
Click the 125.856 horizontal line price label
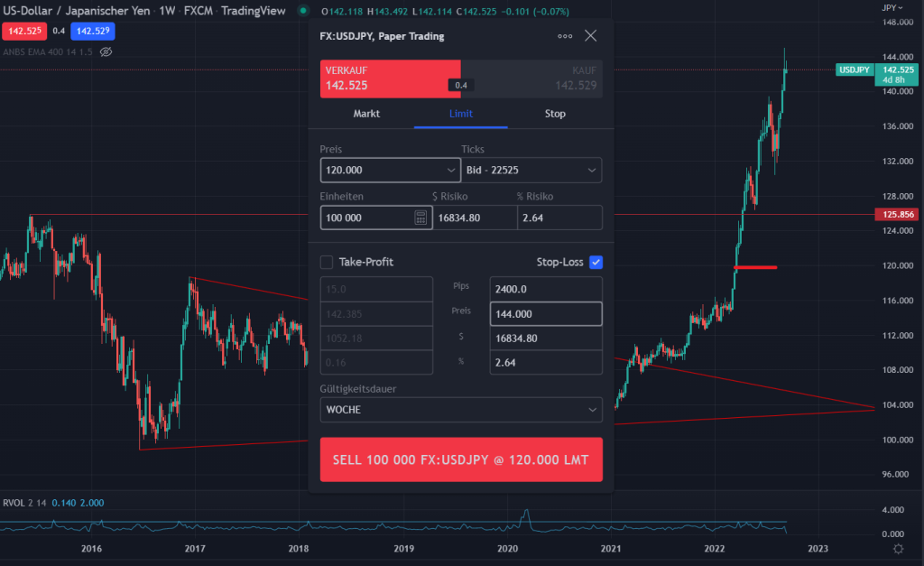pos(896,214)
